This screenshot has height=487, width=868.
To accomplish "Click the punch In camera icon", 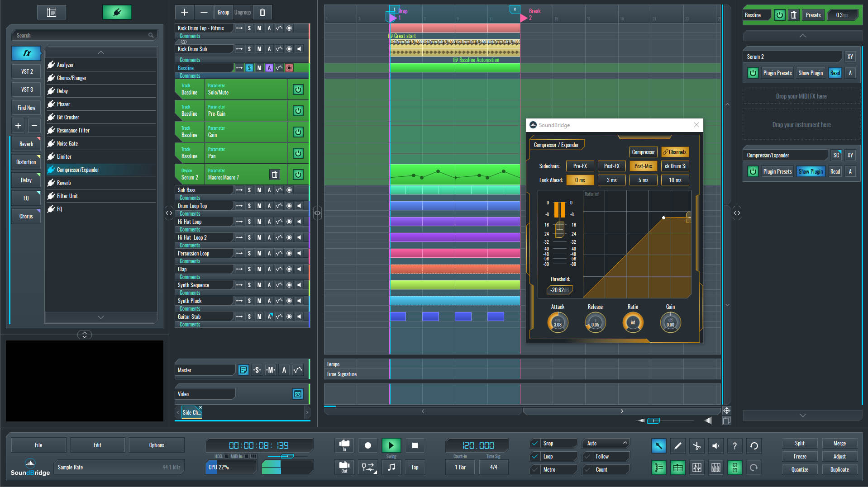I will (x=344, y=445).
